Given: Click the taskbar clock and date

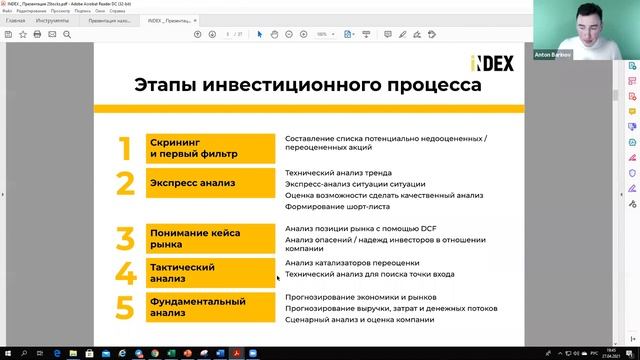Looking at the screenshot, I should tap(611, 353).
